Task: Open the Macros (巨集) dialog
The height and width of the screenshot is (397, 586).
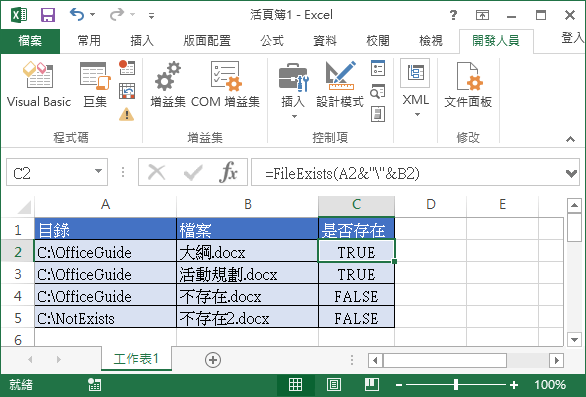Action: 95,85
